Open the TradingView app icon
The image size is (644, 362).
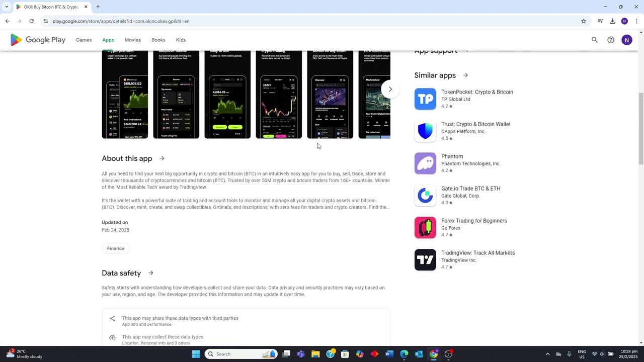425,260
